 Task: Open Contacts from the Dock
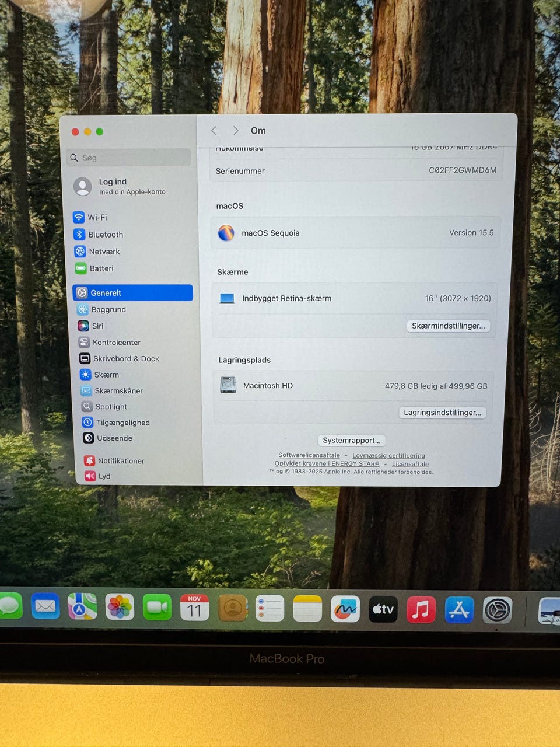(232, 608)
